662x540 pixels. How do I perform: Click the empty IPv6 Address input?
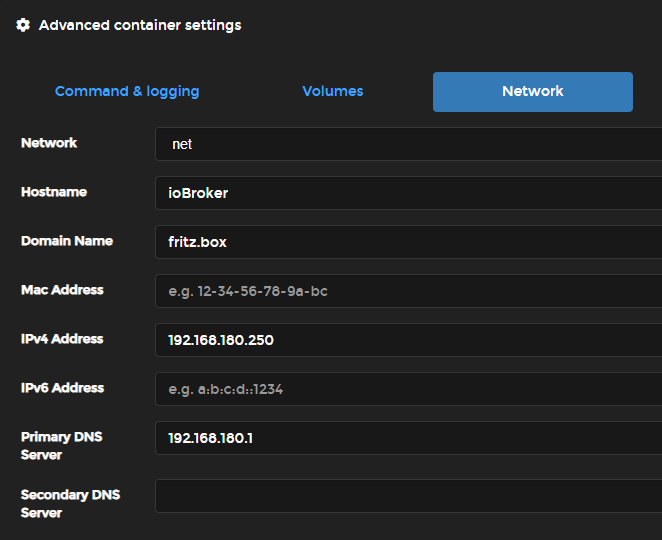point(409,389)
